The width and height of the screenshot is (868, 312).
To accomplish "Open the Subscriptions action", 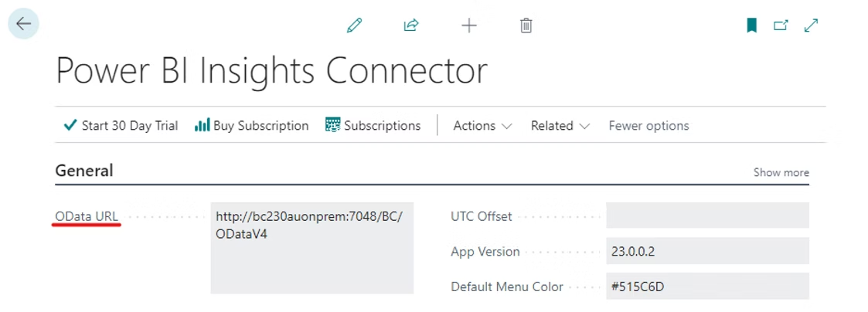I will [x=373, y=126].
